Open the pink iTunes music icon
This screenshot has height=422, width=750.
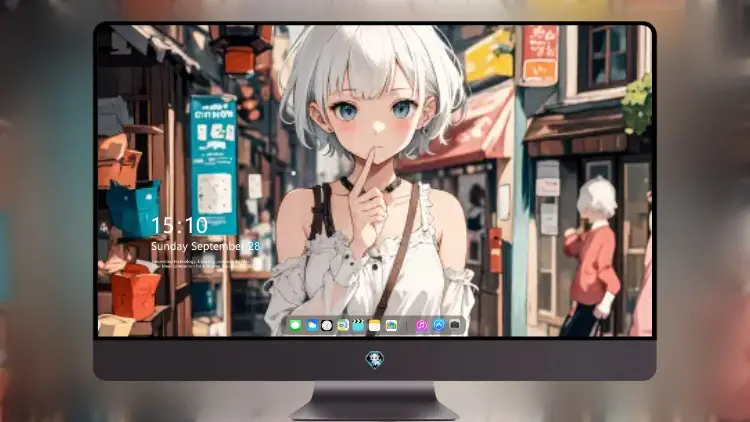click(x=421, y=325)
